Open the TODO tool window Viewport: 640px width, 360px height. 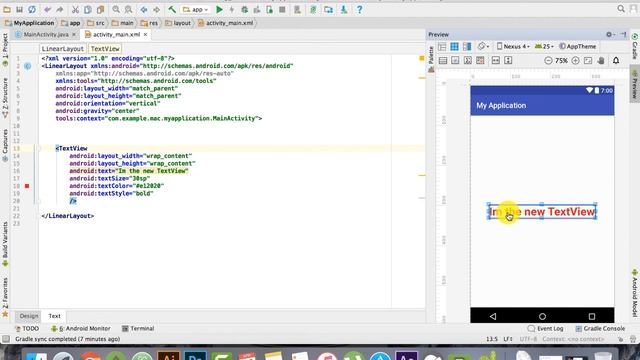[x=27, y=329]
